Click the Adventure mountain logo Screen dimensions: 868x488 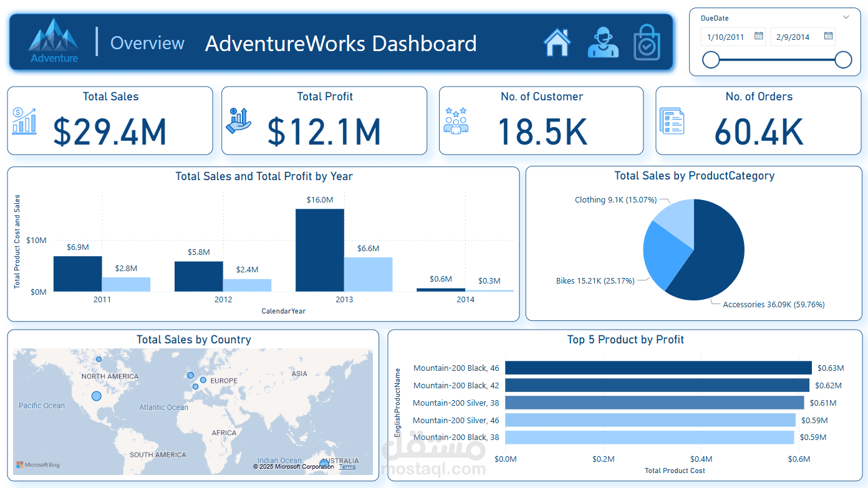pos(54,41)
